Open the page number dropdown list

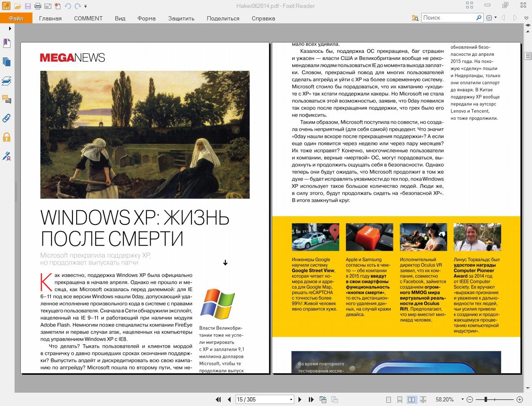(x=291, y=400)
